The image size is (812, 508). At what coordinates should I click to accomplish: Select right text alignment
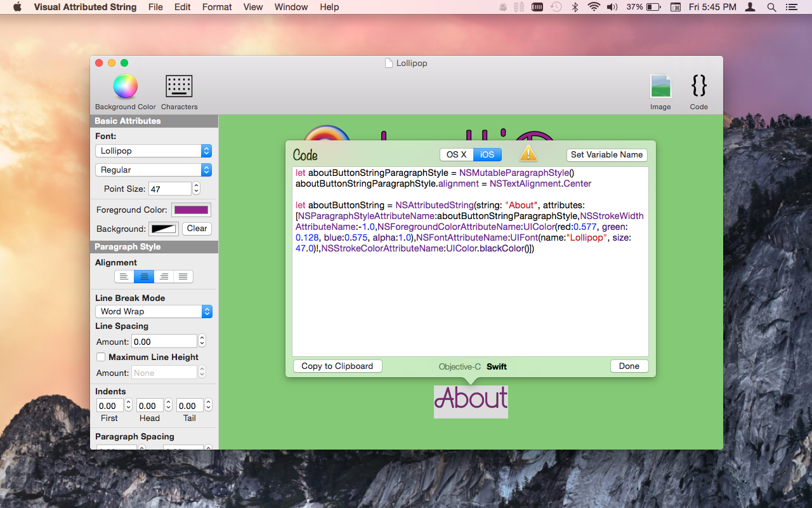tap(164, 276)
